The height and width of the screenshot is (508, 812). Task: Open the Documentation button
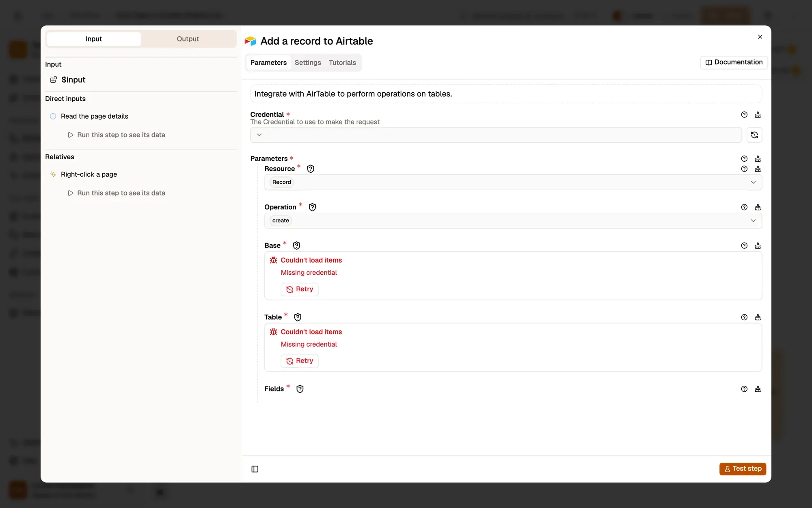pyautogui.click(x=734, y=62)
